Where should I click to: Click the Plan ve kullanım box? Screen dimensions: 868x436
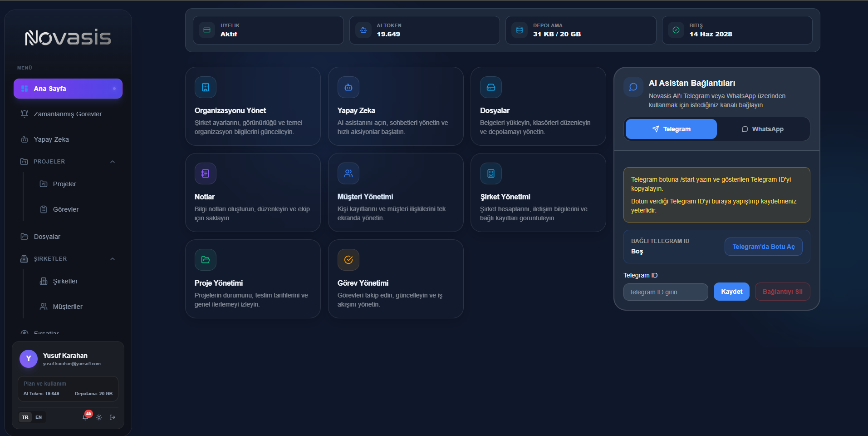click(x=68, y=389)
